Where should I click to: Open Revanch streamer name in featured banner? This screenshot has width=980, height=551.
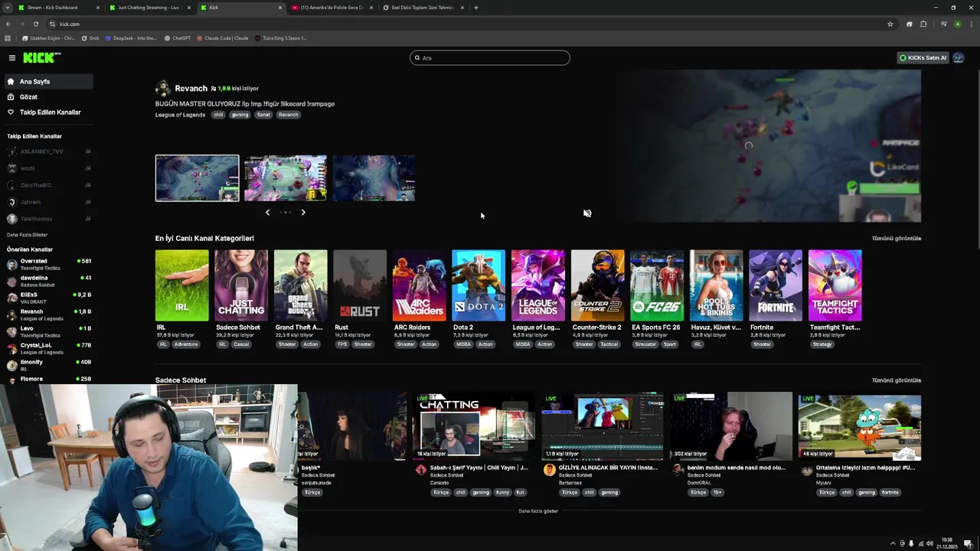coord(191,88)
